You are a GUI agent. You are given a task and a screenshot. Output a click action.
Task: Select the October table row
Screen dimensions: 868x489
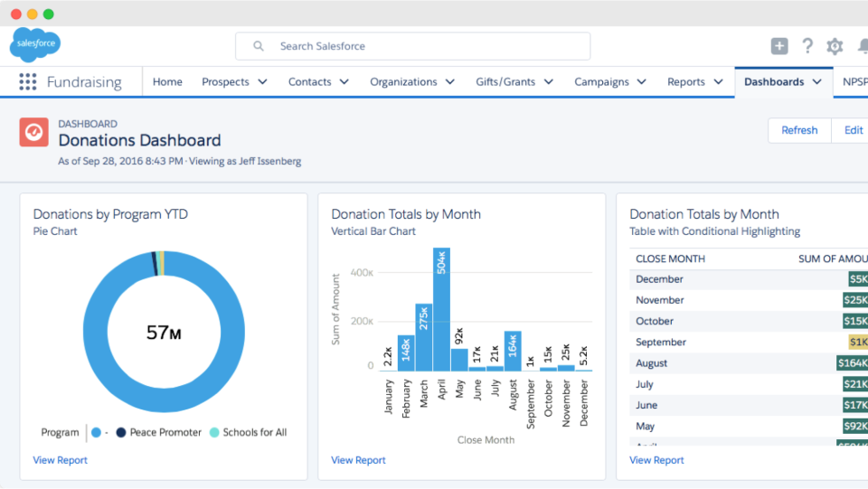(749, 322)
